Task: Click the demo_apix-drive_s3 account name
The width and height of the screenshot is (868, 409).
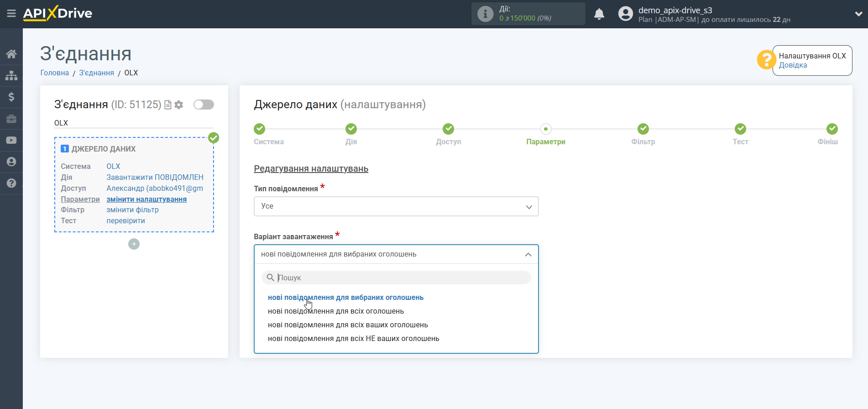Action: pos(675,10)
